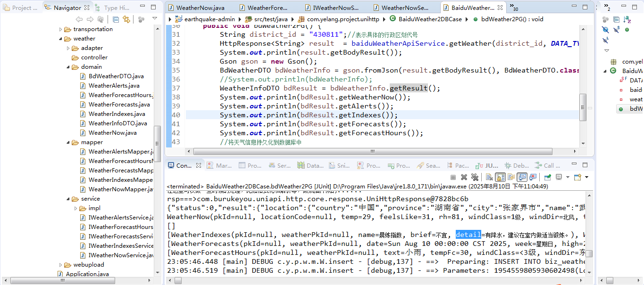Click the Clear Console icon
The image size is (644, 285).
[x=489, y=177]
